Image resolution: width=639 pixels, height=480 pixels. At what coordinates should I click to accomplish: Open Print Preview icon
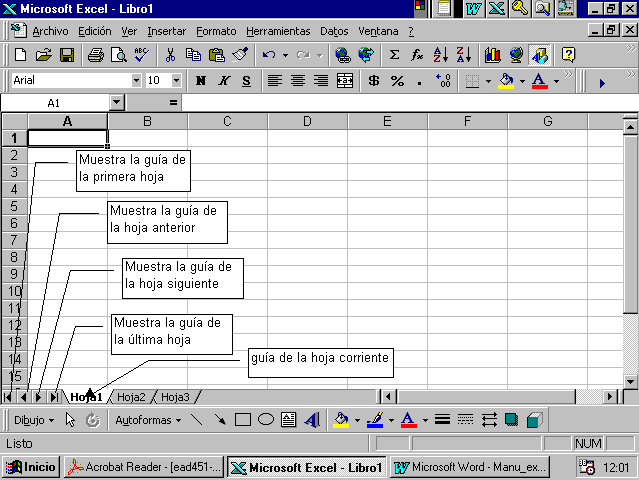click(119, 55)
